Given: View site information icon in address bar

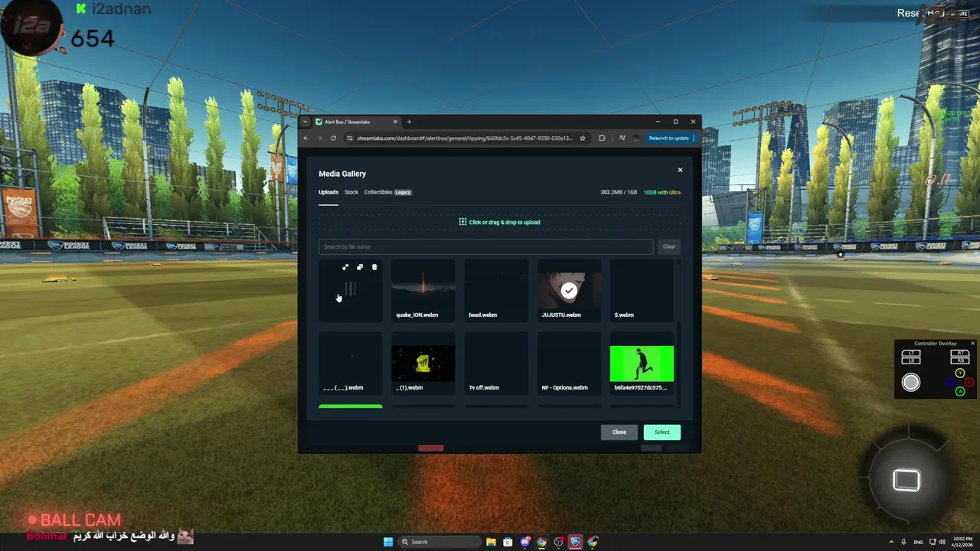Looking at the screenshot, I should [350, 138].
